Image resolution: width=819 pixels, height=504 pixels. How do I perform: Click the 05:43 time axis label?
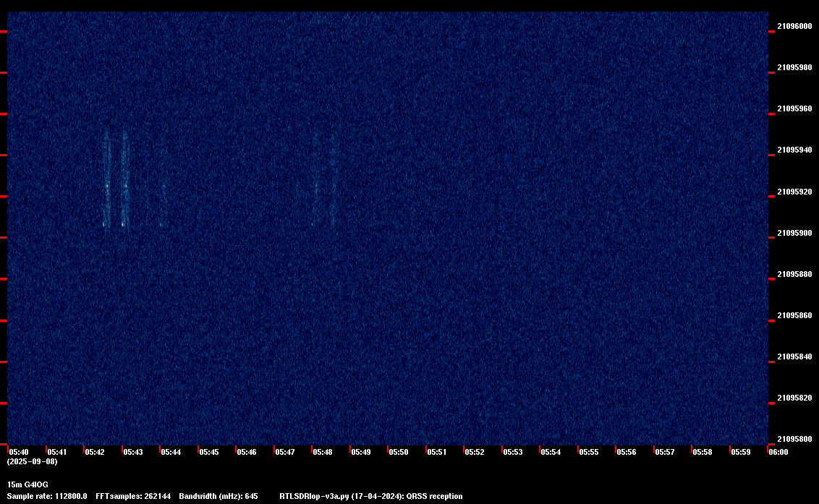click(x=132, y=452)
